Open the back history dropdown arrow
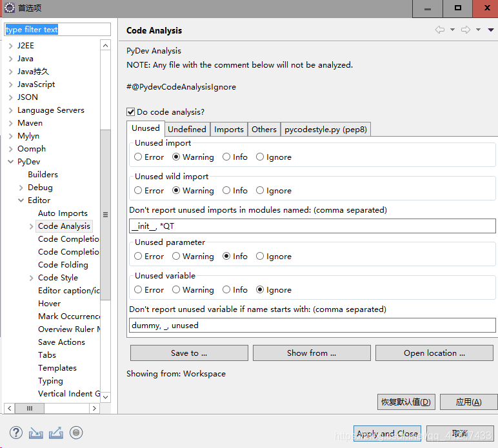The width and height of the screenshot is (498, 448). click(x=452, y=30)
